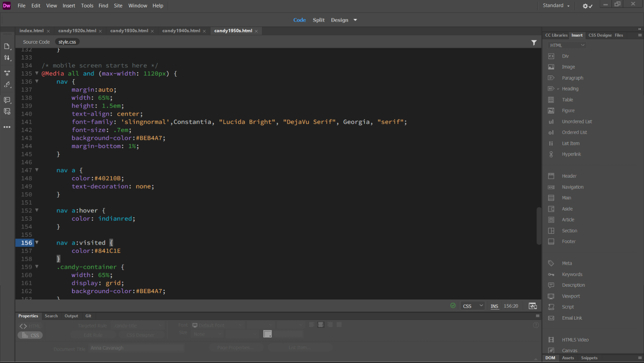Close the candy1950s.html tab
Screen dimensions: 644x363
tap(256, 31)
